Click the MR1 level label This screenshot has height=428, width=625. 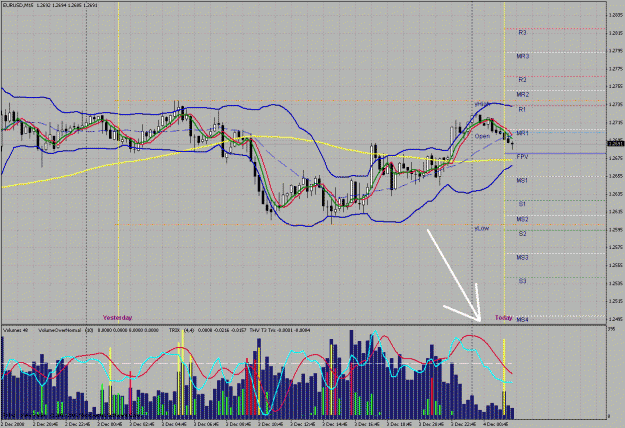[x=522, y=133]
